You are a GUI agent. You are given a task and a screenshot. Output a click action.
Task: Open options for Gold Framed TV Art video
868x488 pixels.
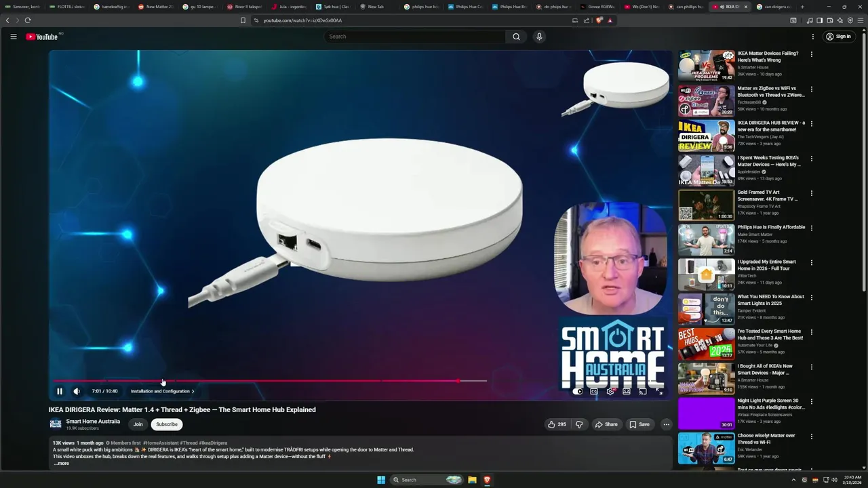[811, 193]
